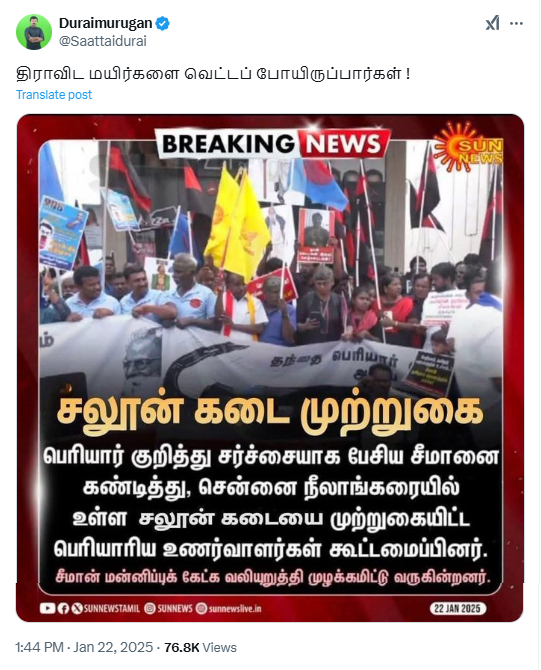Click the Facebook icon in image footer
The height and width of the screenshot is (670, 541).
[x=63, y=608]
